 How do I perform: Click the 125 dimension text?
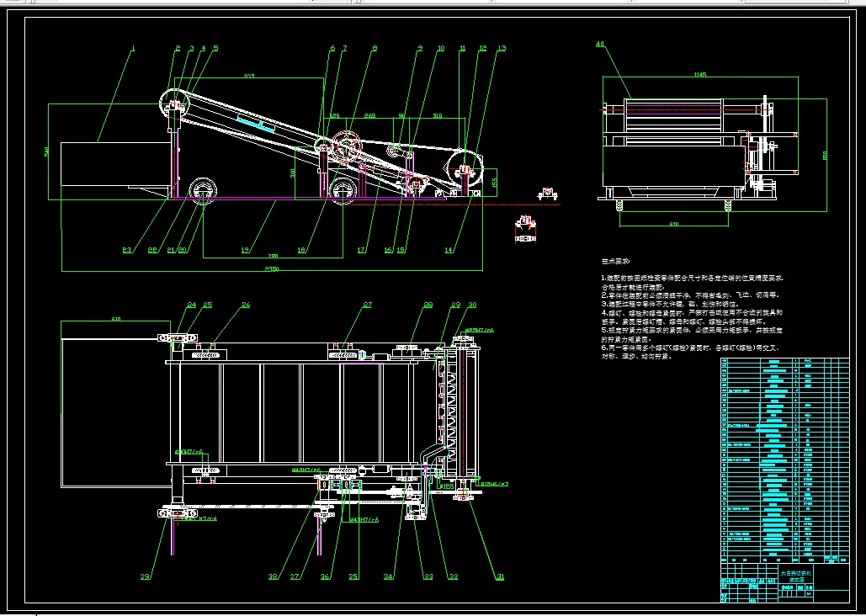tap(335, 115)
